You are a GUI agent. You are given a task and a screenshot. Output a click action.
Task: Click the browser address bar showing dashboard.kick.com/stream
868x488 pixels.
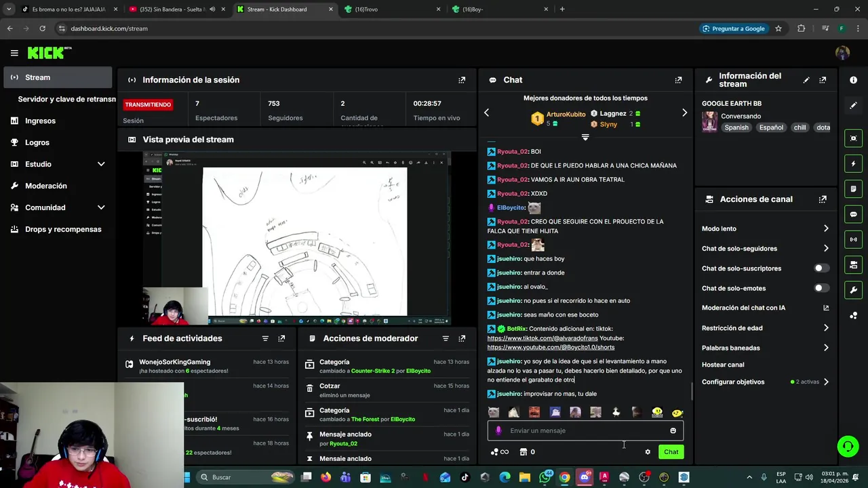(x=373, y=28)
